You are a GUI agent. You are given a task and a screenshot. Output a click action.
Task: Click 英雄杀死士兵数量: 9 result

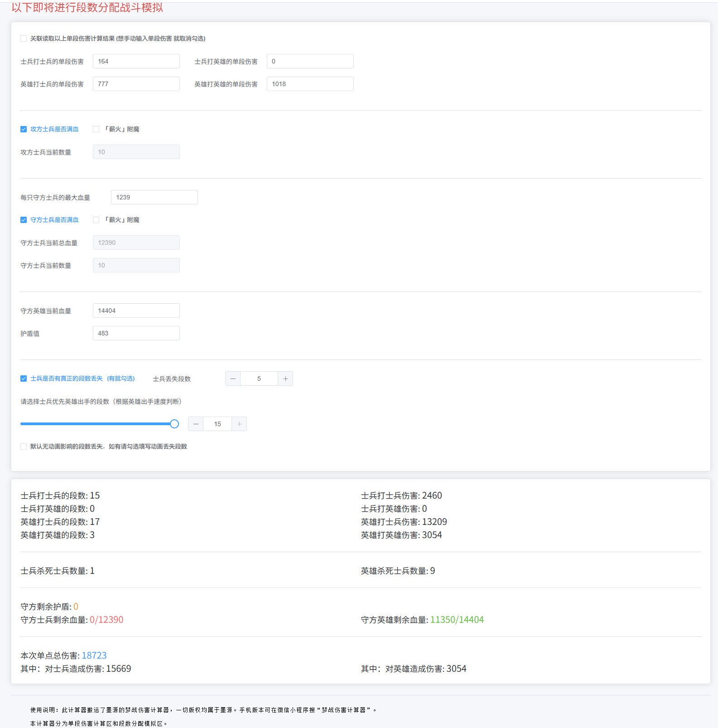click(x=398, y=571)
